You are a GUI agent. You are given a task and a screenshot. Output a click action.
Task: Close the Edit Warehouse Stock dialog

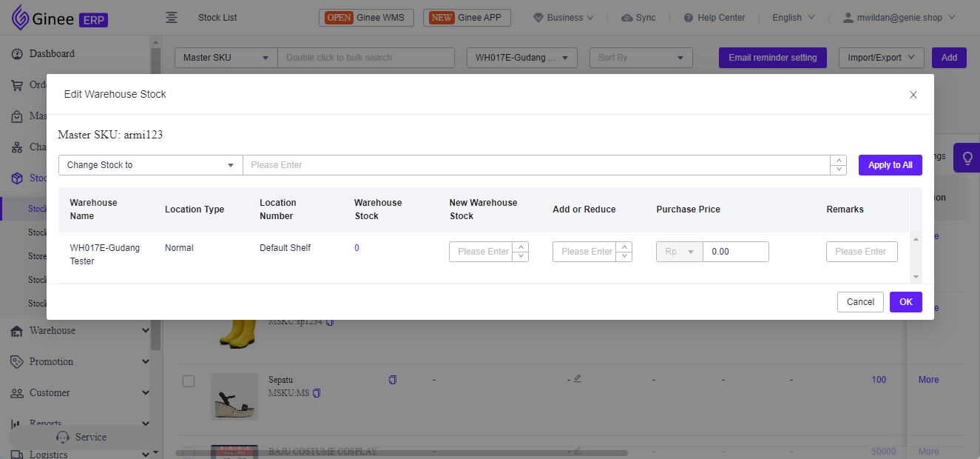913,95
